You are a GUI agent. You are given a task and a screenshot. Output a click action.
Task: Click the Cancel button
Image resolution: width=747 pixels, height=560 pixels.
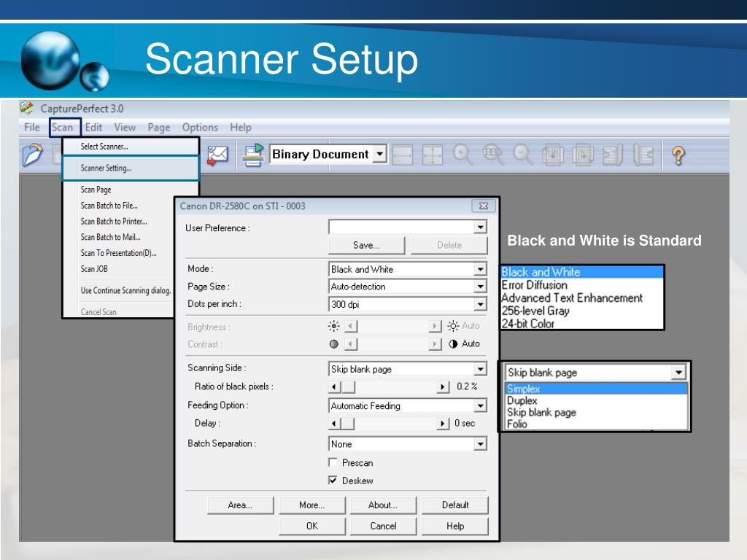pos(383,526)
